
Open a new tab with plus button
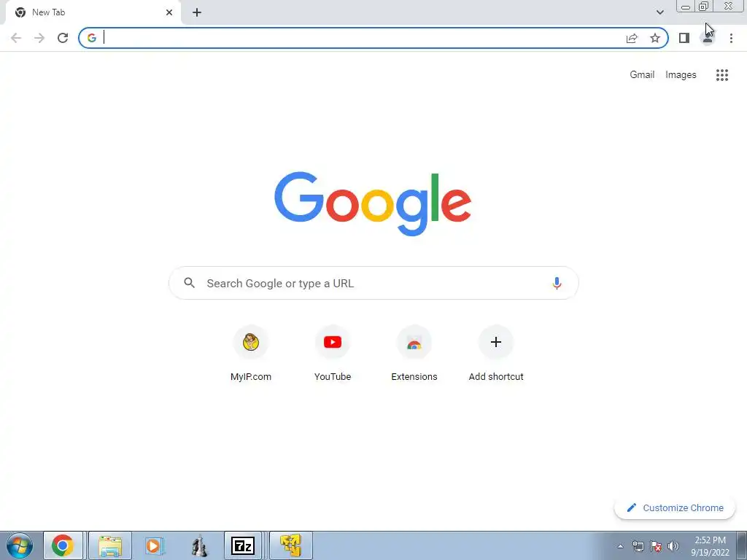pyautogui.click(x=197, y=12)
